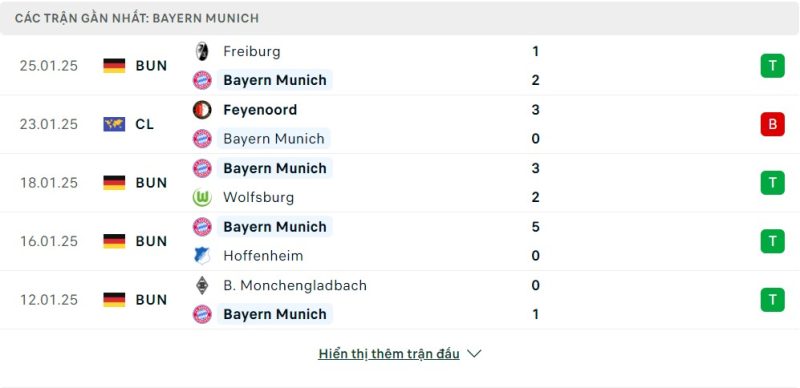Click the Hoffenheim team name

click(x=263, y=256)
